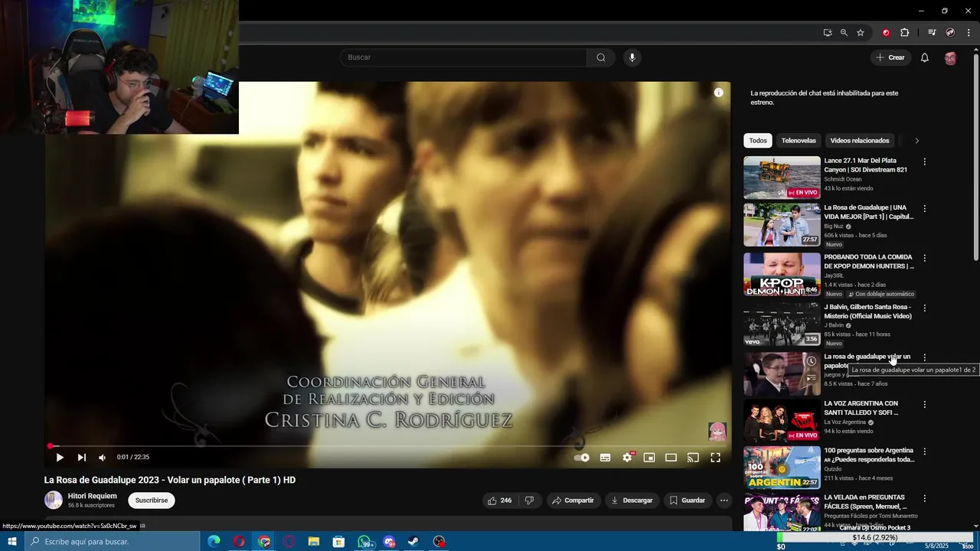
Task: Open options for 100 preguntas sobre Argentina
Action: coord(925,452)
